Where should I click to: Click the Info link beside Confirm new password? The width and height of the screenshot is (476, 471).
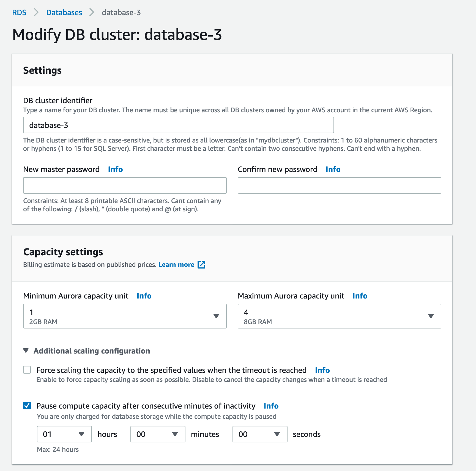click(333, 169)
